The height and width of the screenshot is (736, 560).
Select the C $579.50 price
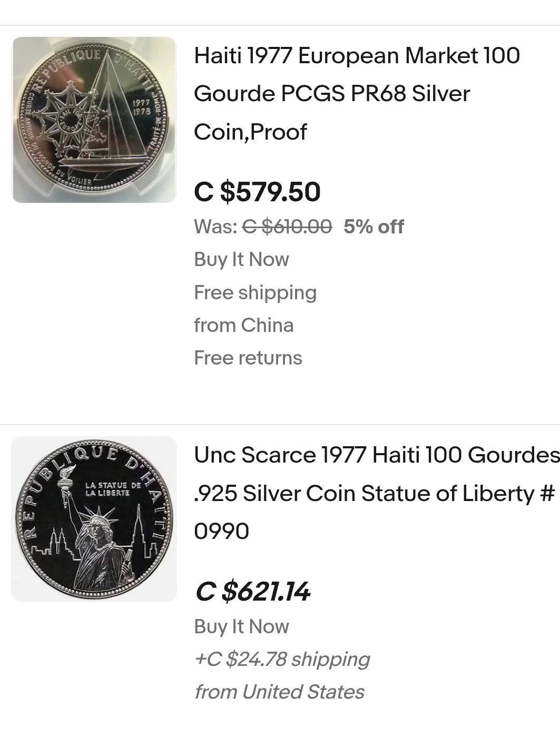point(257,192)
